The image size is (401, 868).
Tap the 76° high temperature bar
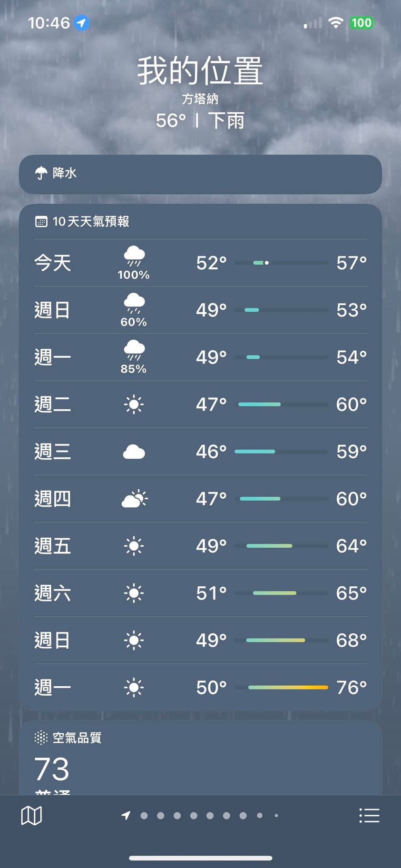(288, 688)
